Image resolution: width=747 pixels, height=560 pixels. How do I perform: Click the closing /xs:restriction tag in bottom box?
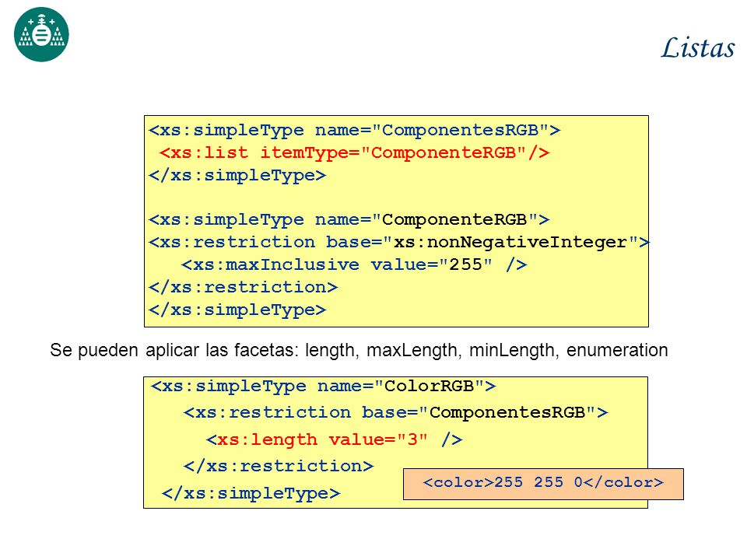279,466
